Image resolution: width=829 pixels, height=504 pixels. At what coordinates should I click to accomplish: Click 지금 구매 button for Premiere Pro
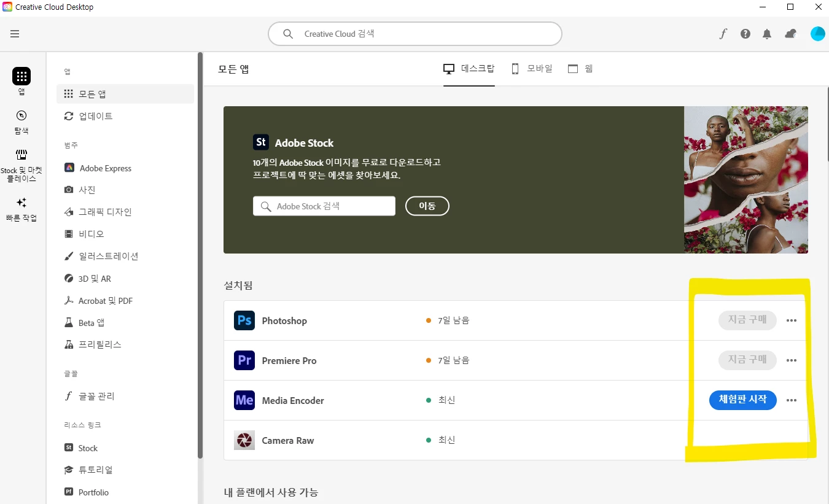[747, 360]
